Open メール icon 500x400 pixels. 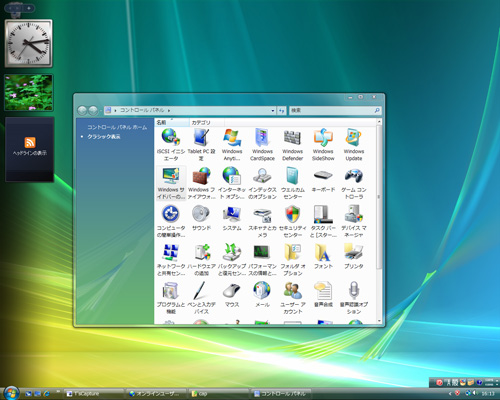pyautogui.click(x=262, y=295)
